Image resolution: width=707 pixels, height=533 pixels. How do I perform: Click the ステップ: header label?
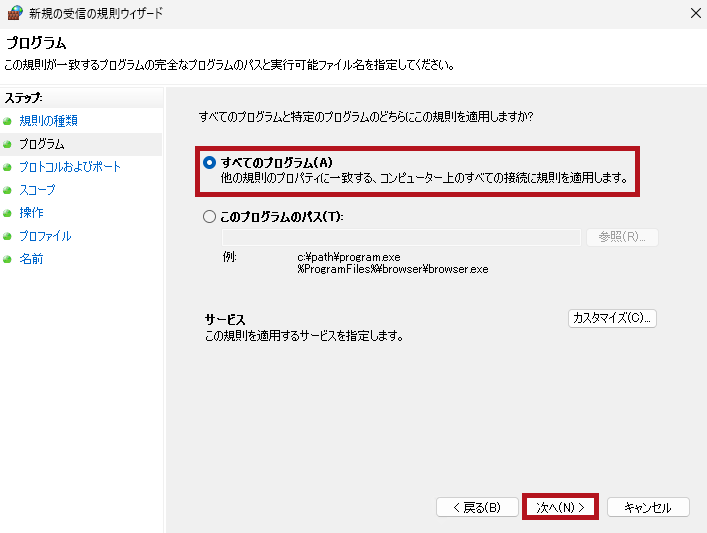pos(23,97)
